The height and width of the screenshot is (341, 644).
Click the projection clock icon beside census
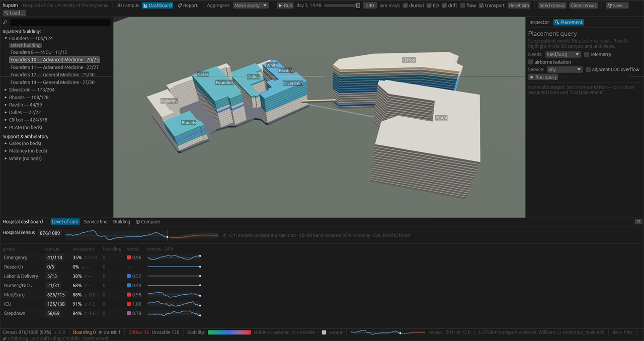click(x=224, y=235)
